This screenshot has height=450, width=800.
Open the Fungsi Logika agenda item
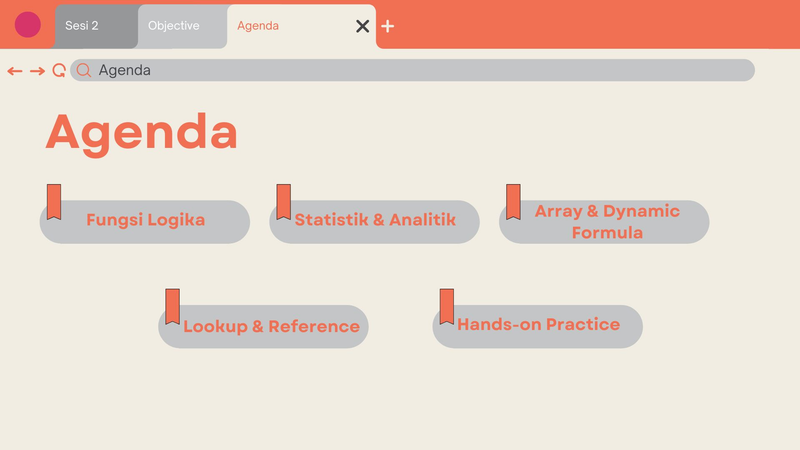(145, 221)
